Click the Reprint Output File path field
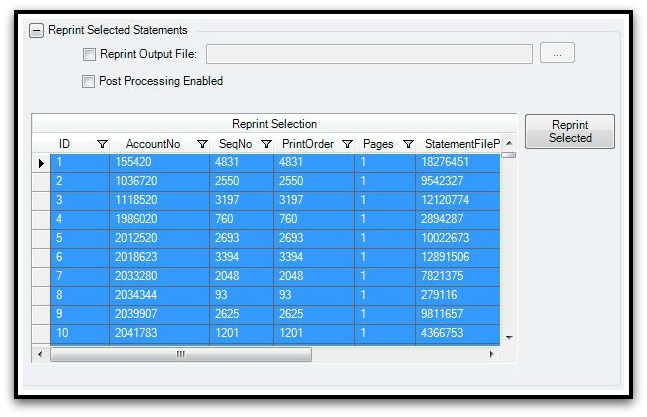Image resolution: width=647 pixels, height=417 pixels. coord(369,54)
